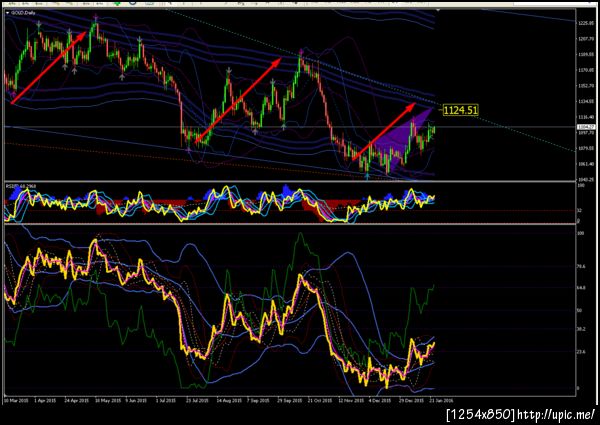Click the 1207.70 price axis label

pos(586,39)
